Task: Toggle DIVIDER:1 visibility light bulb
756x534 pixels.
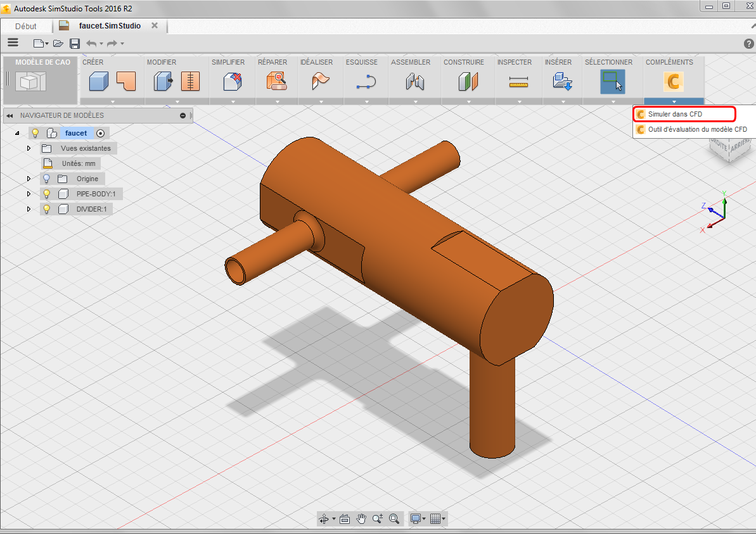Action: coord(47,209)
